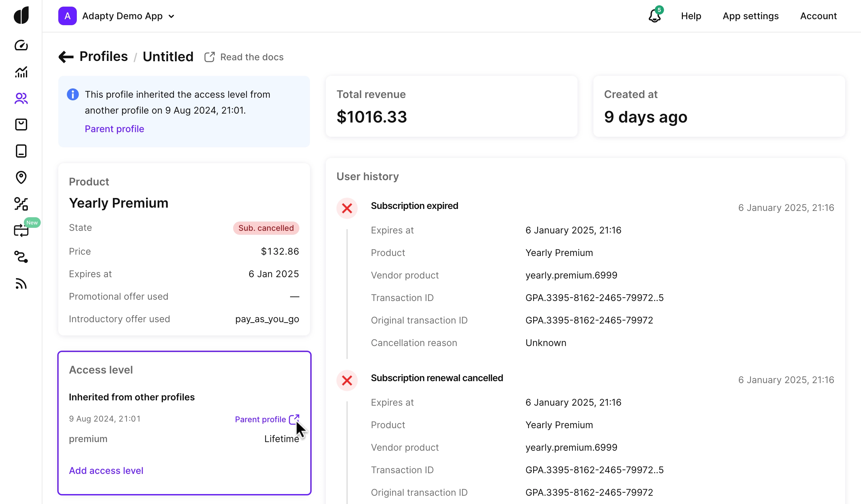
Task: Open the sidebar icon with New badge
Action: 21,230
